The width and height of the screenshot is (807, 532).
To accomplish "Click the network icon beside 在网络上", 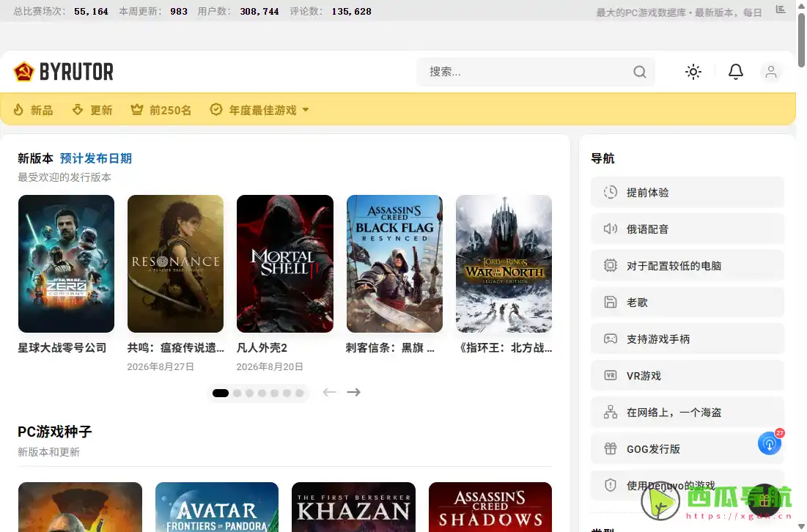I will coord(611,412).
